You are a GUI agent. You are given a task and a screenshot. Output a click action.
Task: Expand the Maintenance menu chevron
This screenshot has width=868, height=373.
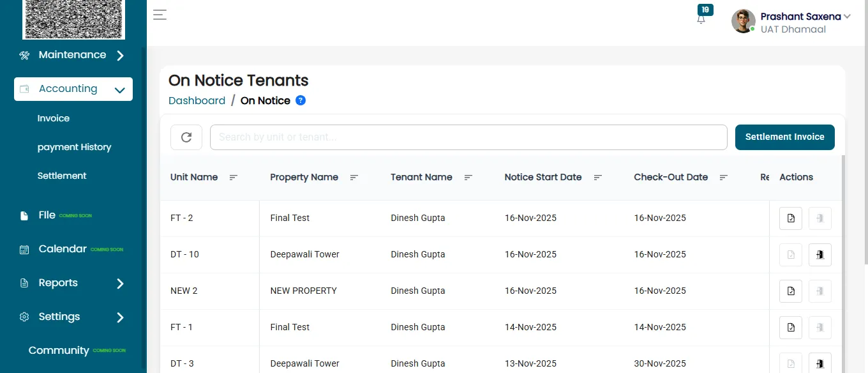tap(120, 56)
